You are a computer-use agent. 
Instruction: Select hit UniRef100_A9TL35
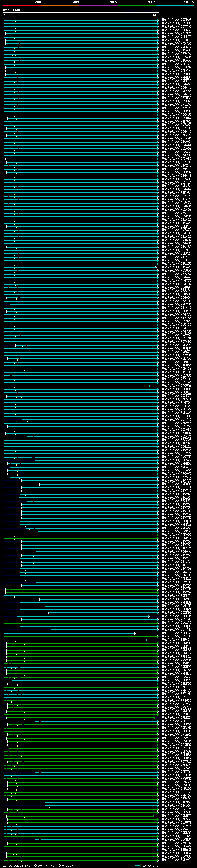click(x=177, y=775)
